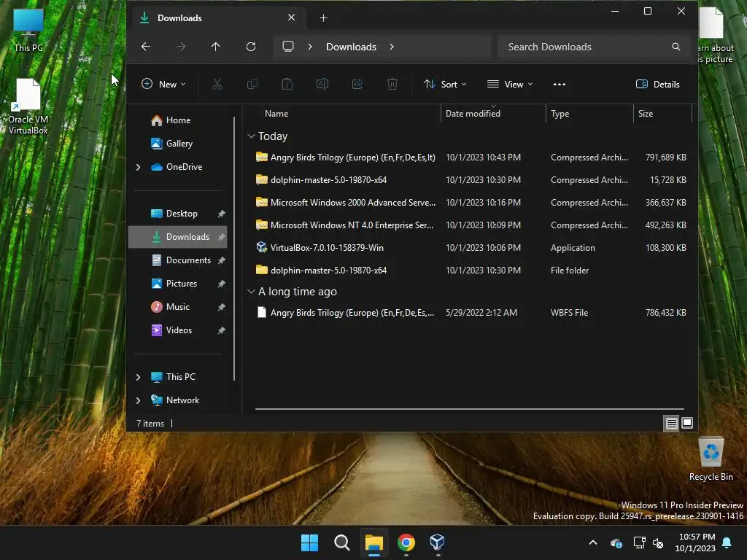Image resolution: width=747 pixels, height=560 pixels.
Task: Refresh the Downloads folder view
Action: pyautogui.click(x=251, y=47)
